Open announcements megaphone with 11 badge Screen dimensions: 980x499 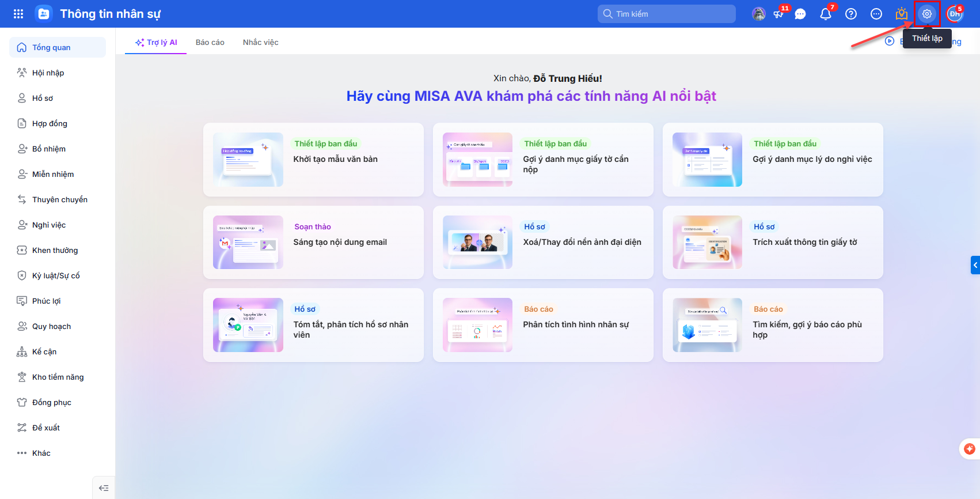point(780,14)
